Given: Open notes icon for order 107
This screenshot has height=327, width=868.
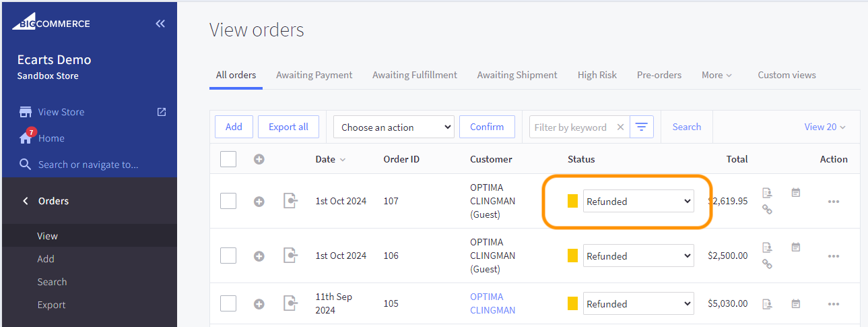Looking at the screenshot, I should [796, 193].
